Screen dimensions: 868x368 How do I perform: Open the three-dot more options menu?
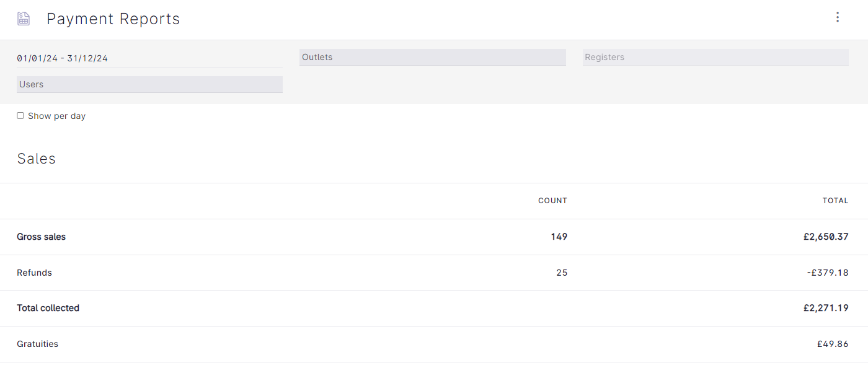[x=837, y=17]
